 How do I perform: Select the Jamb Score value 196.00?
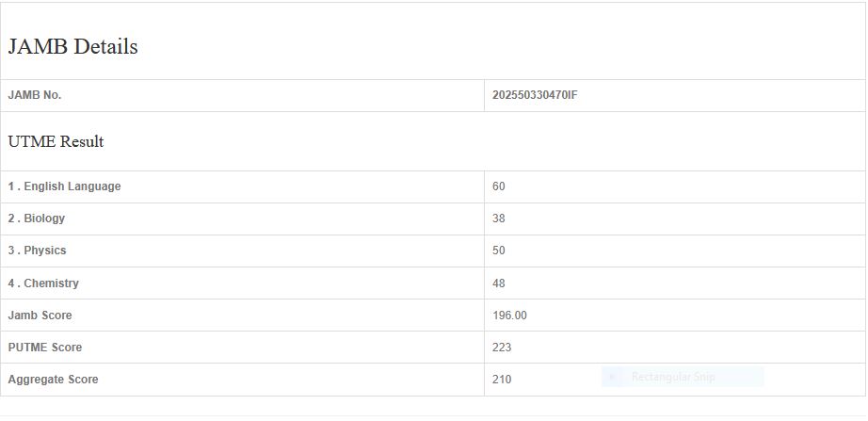click(509, 316)
